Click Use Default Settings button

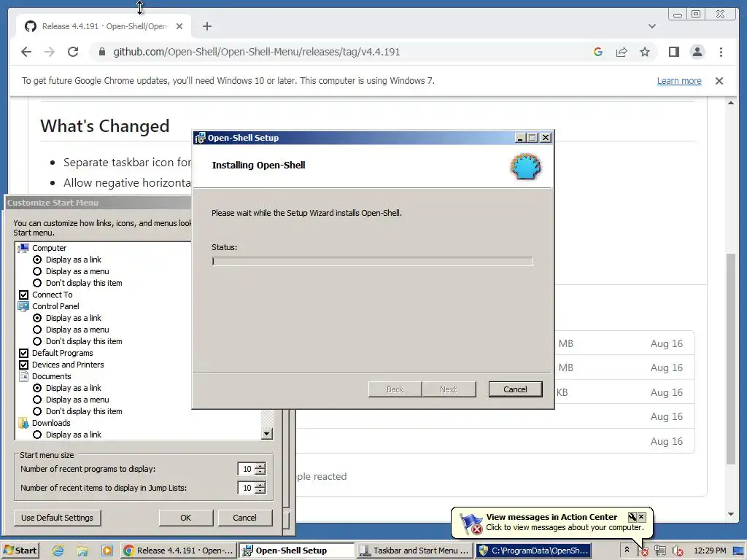coord(57,518)
